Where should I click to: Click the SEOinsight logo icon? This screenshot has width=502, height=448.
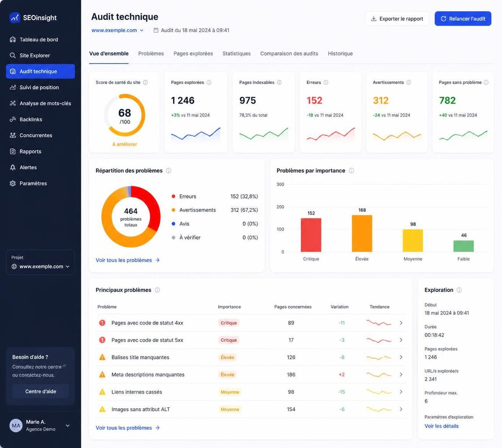click(14, 17)
